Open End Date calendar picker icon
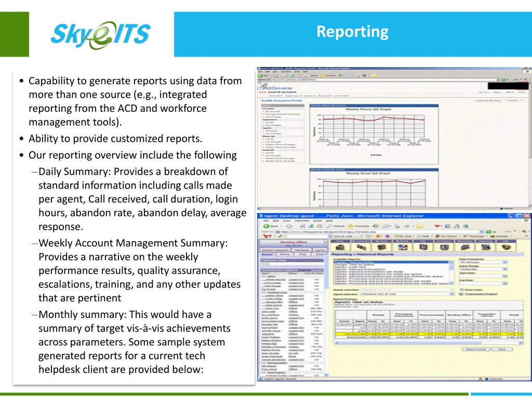The height and width of the screenshot is (399, 532). tap(505, 283)
